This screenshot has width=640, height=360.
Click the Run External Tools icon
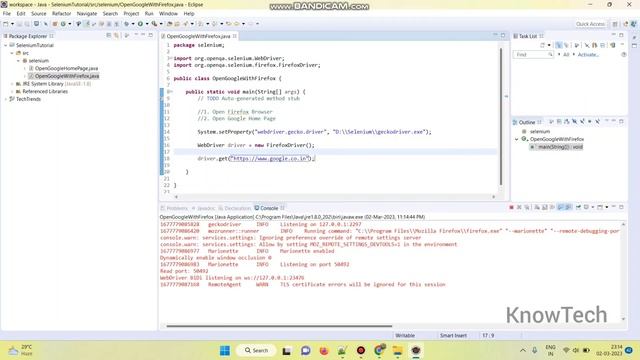(x=154, y=24)
